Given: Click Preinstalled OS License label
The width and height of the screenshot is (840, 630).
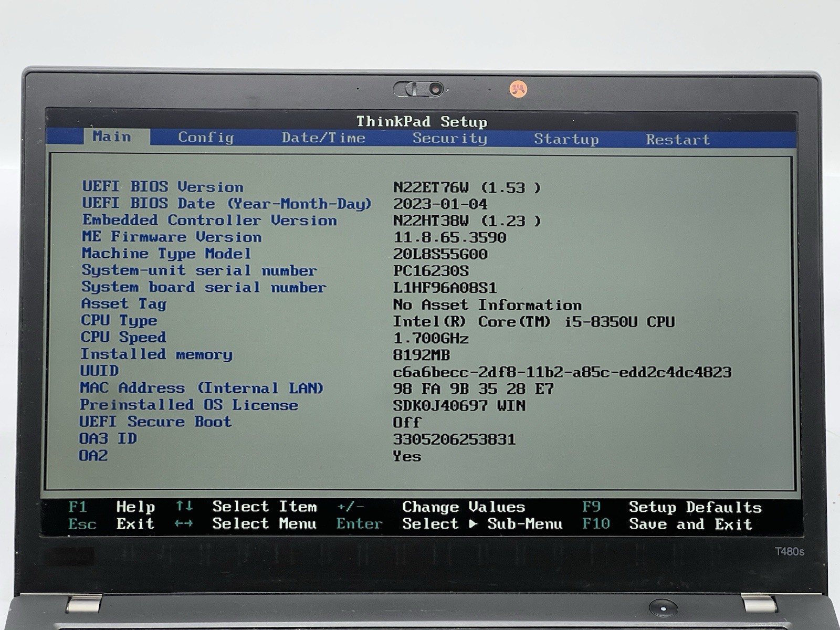Looking at the screenshot, I should tap(189, 405).
